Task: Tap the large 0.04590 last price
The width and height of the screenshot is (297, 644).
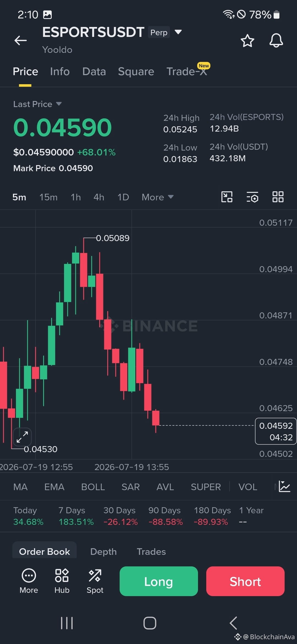Action: pyautogui.click(x=62, y=127)
